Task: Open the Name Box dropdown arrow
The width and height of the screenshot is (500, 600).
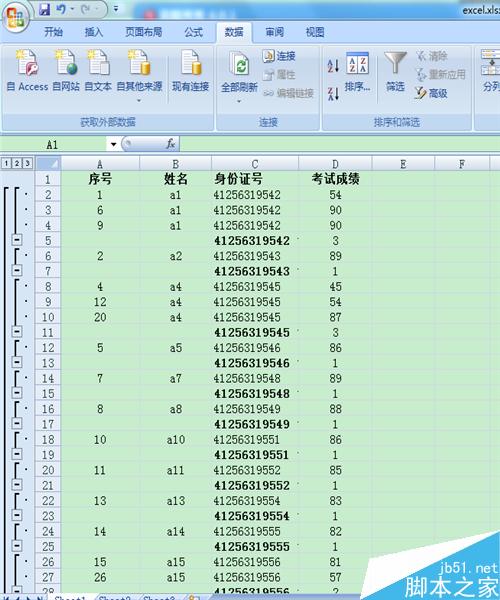Action: [113, 144]
